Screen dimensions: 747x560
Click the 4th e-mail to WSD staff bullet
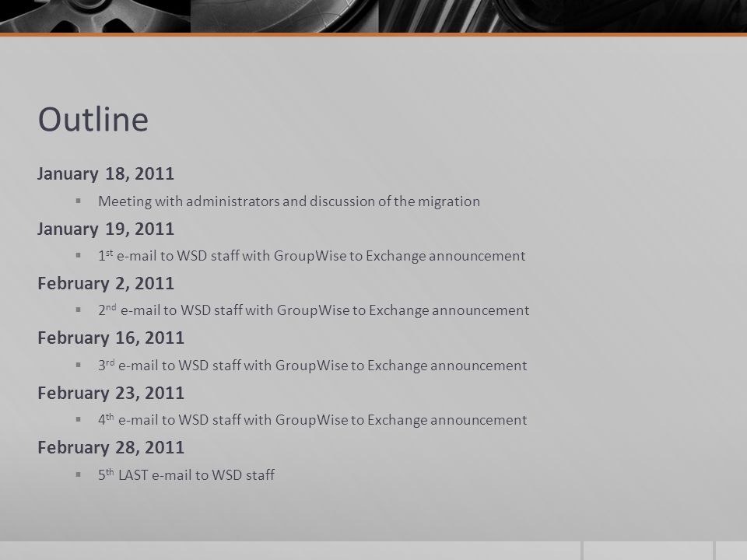tap(313, 419)
